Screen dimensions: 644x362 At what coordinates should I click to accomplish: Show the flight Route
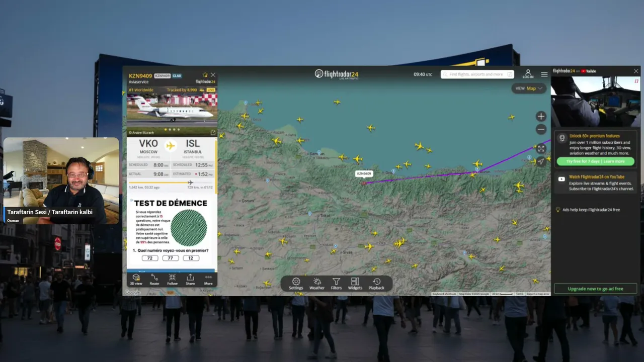[x=154, y=280]
